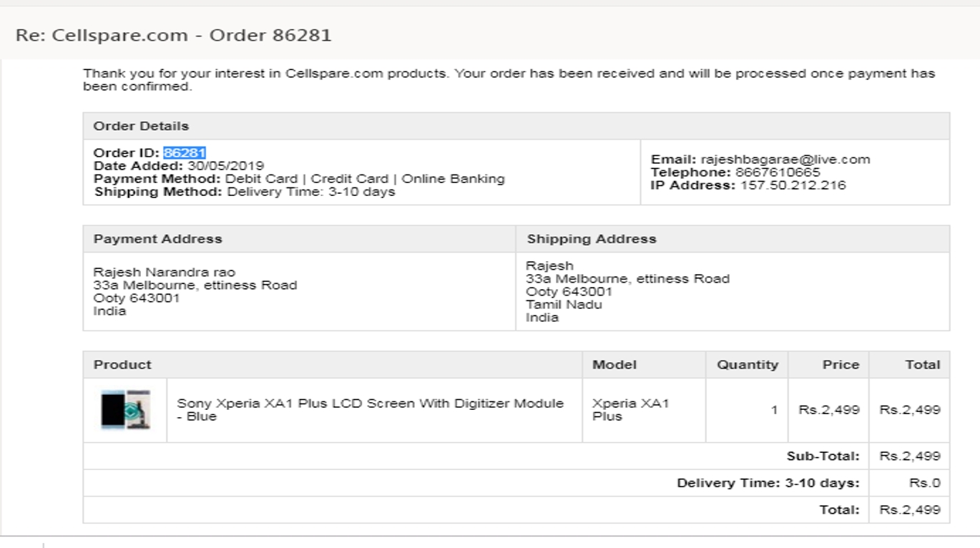Click the Product column header
This screenshot has width=980, height=548.
click(x=122, y=365)
